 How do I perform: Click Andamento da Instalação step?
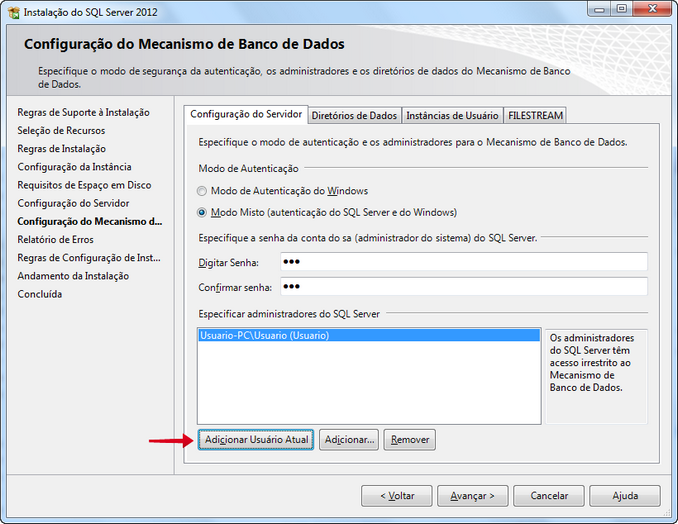[73, 276]
